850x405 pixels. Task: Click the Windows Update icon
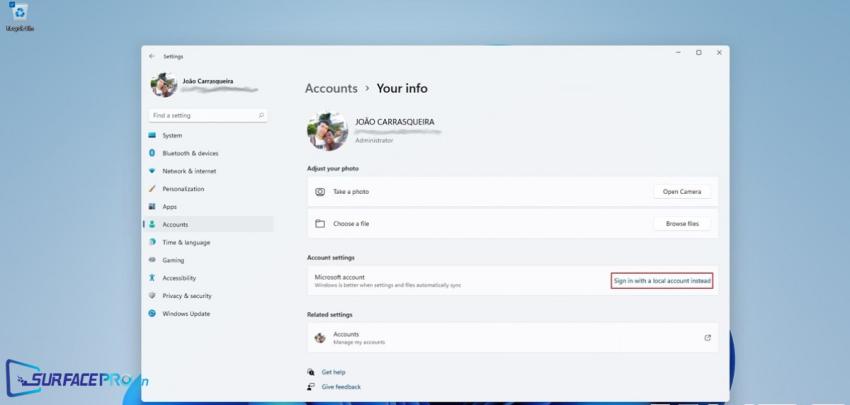152,314
